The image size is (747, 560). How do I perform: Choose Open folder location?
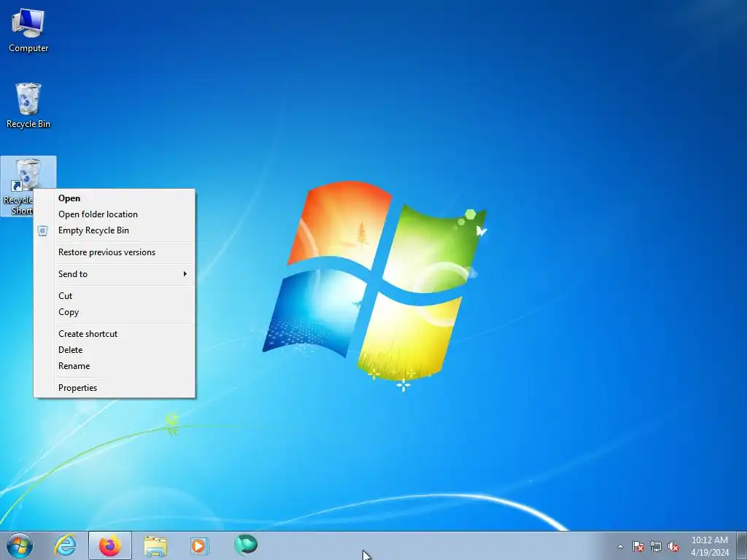tap(115, 214)
